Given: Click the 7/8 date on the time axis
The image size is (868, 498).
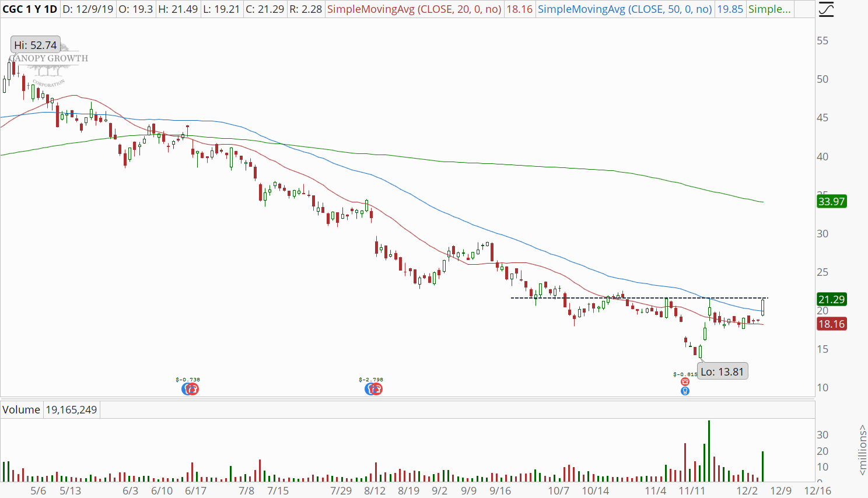Looking at the screenshot, I should tap(247, 491).
